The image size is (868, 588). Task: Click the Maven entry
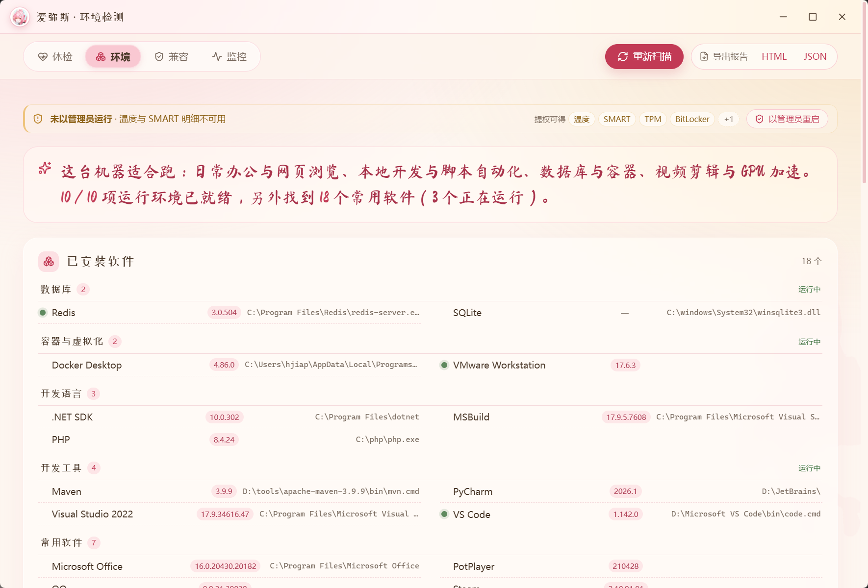click(67, 491)
